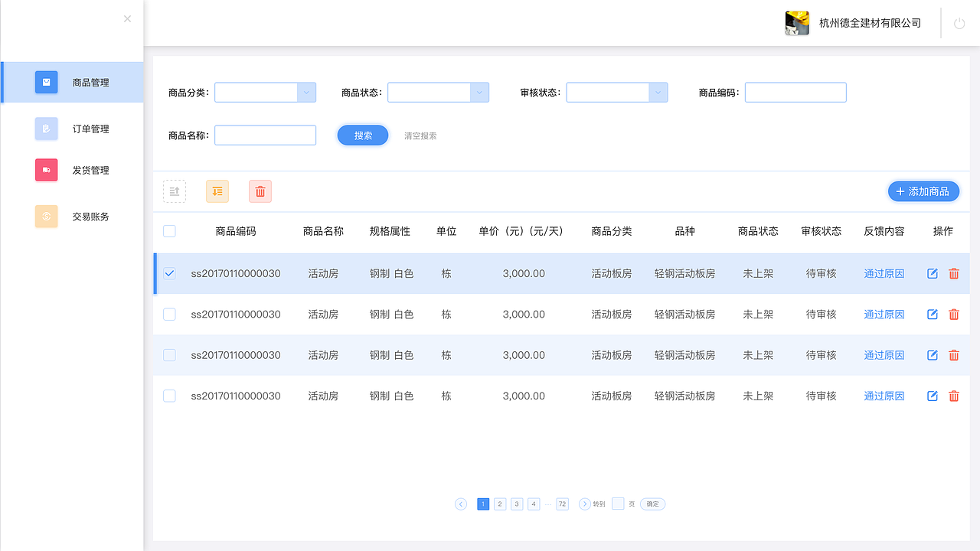This screenshot has height=551, width=980.
Task: Open 订单管理 in the sidebar
Action: (x=72, y=129)
